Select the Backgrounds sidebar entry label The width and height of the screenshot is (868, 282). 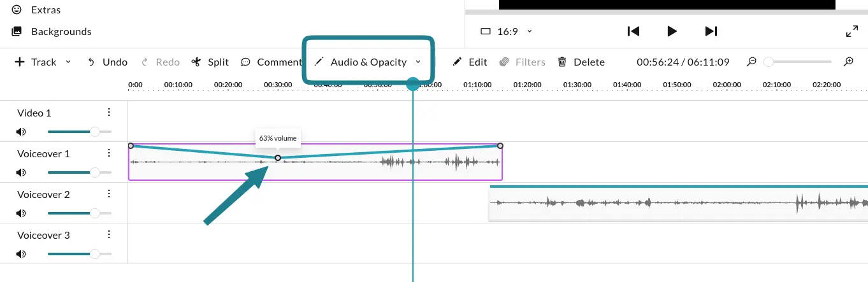point(61,31)
